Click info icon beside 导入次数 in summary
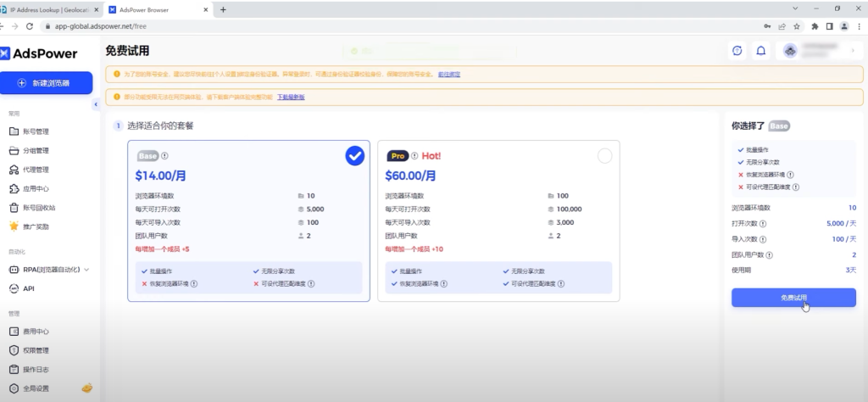The height and width of the screenshot is (402, 868). [763, 239]
